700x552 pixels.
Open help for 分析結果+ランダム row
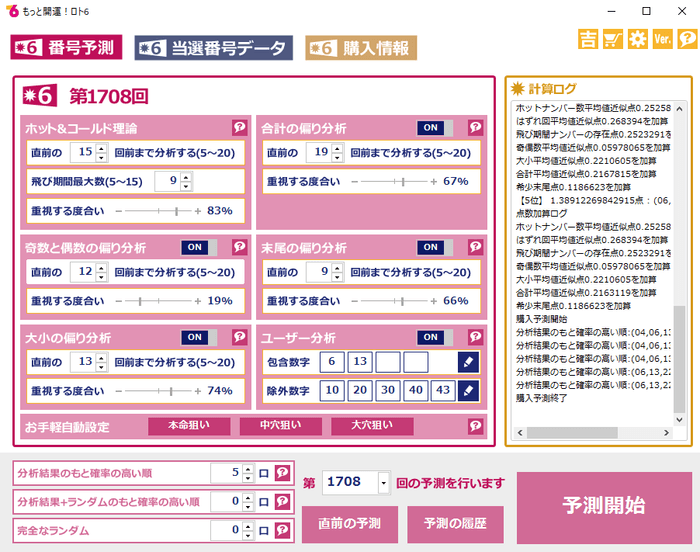pyautogui.click(x=283, y=502)
